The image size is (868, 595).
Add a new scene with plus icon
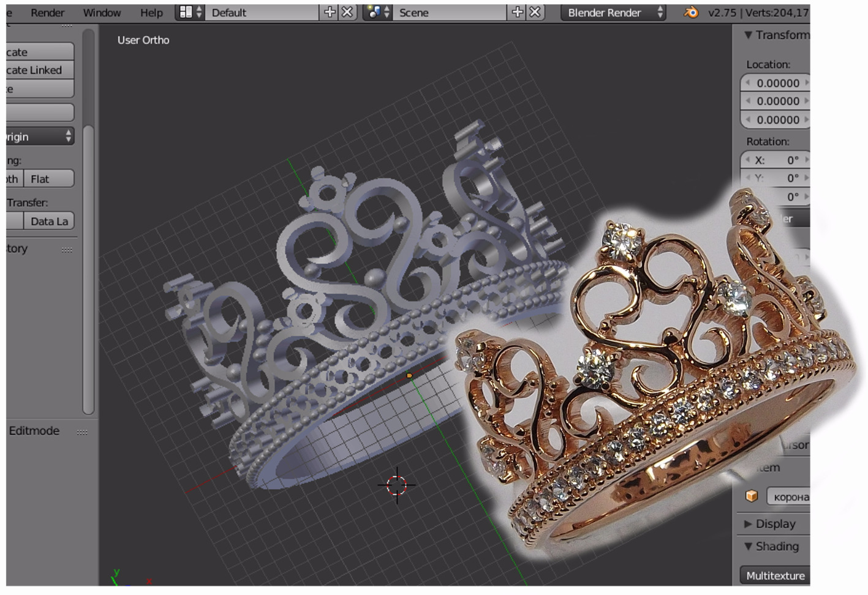pos(518,12)
